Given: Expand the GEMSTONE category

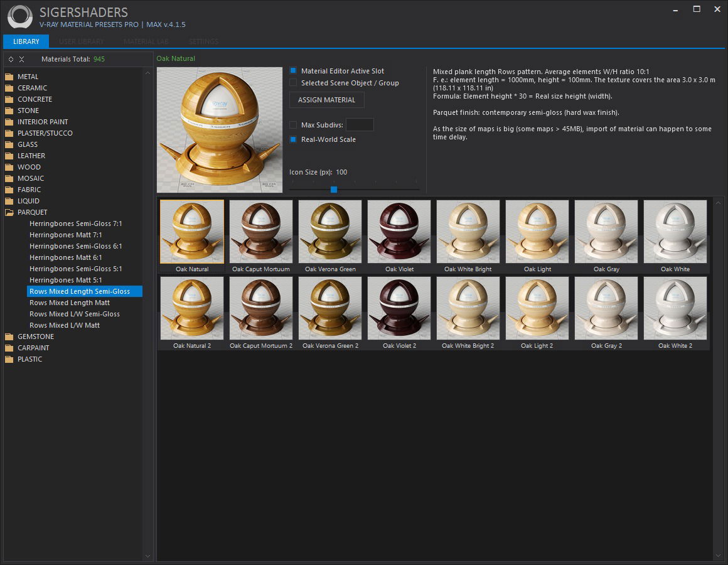Looking at the screenshot, I should click(x=35, y=336).
